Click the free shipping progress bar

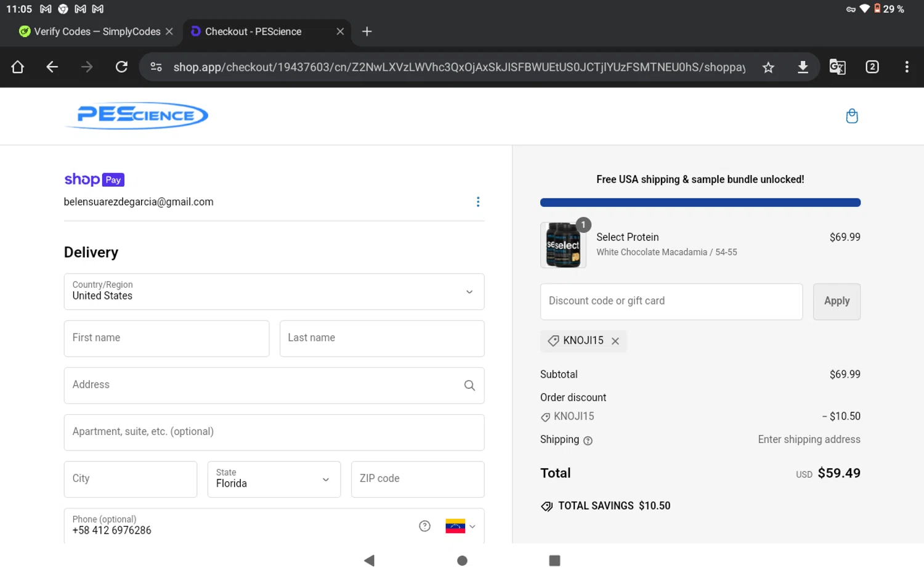click(x=700, y=202)
